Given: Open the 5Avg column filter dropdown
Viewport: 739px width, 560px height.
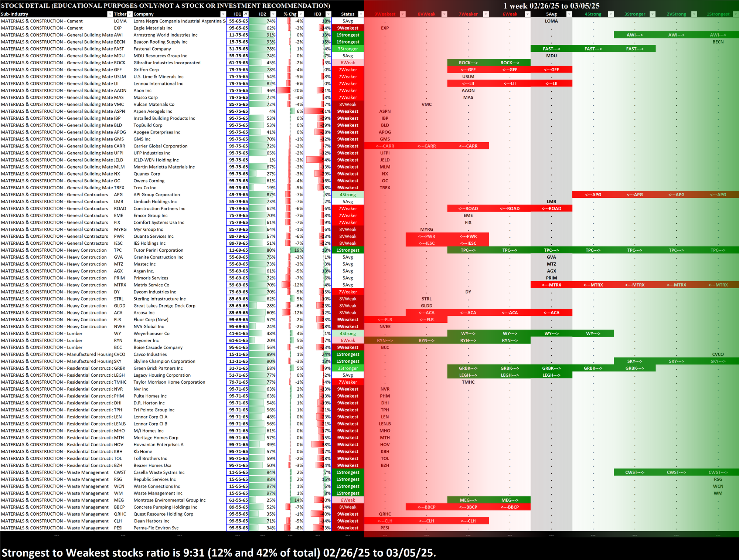Looking at the screenshot, I should pos(569,14).
